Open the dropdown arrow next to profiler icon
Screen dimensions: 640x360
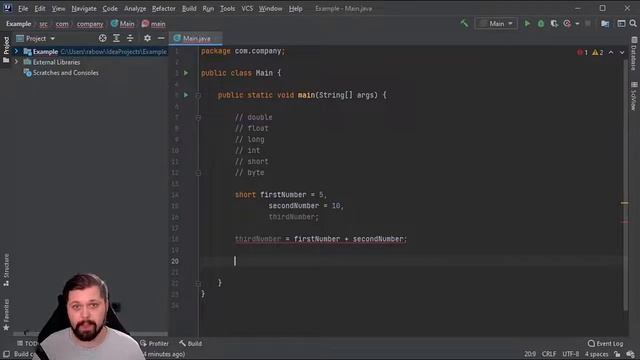(x=577, y=24)
